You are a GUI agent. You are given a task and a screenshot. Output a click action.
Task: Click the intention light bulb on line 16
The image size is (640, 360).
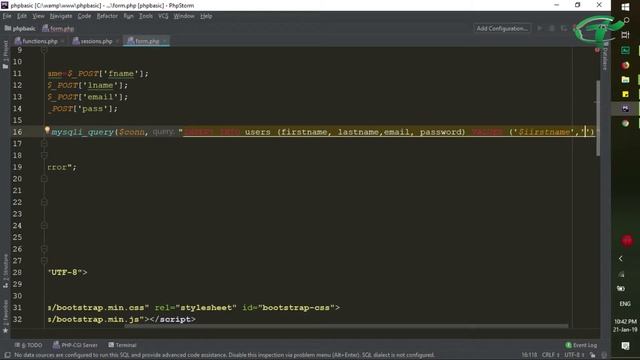[47, 131]
